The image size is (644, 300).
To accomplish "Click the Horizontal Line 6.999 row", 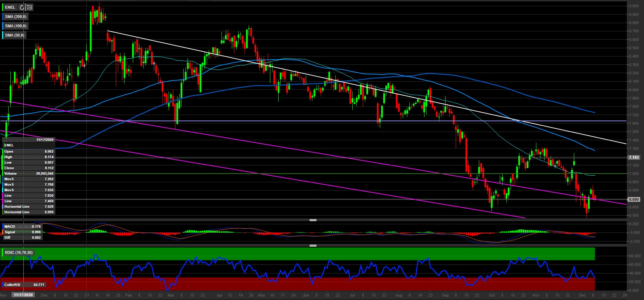I will point(29,212).
